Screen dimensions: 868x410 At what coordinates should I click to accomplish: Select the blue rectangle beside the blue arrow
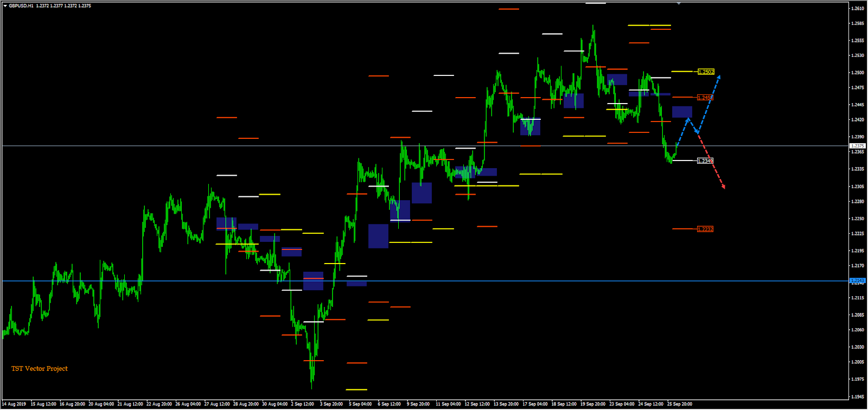682,112
